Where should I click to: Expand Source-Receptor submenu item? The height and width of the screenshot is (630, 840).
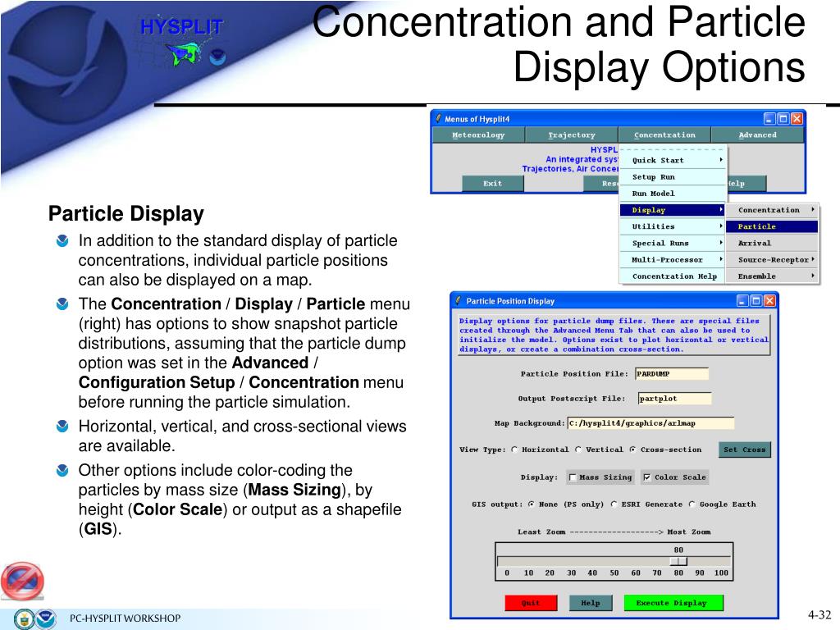[x=772, y=260]
